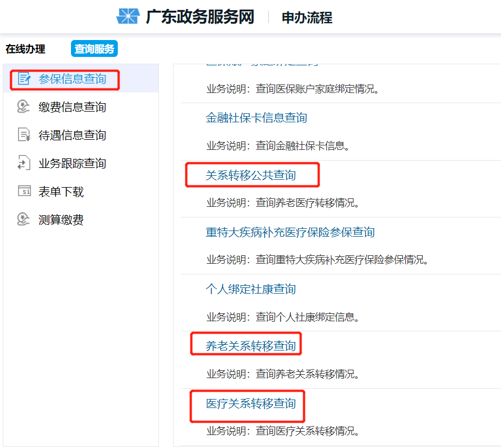Click the icon beside 缴费信息查询
The width and height of the screenshot is (501, 448).
[x=24, y=107]
